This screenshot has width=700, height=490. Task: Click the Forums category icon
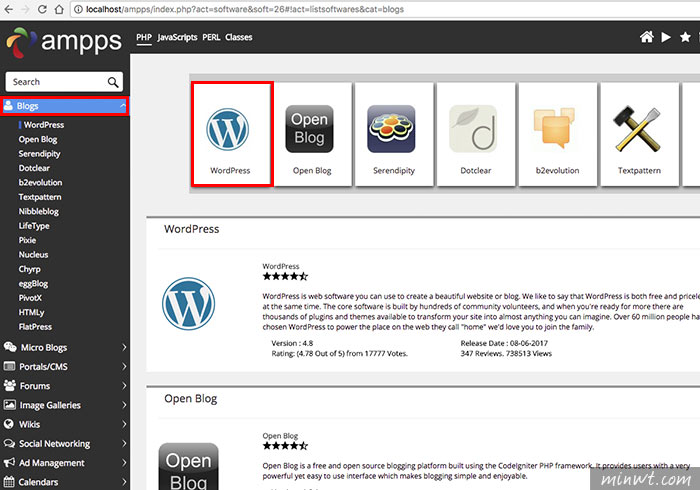point(9,385)
